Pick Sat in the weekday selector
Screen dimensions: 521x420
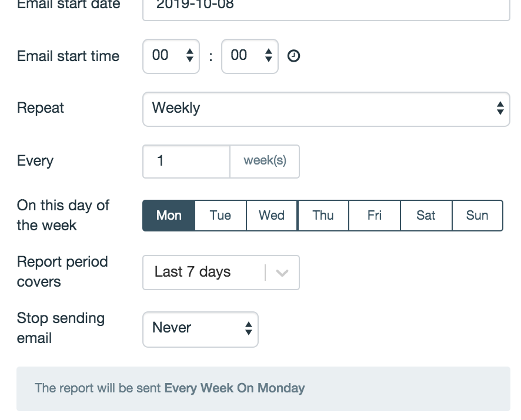point(426,216)
